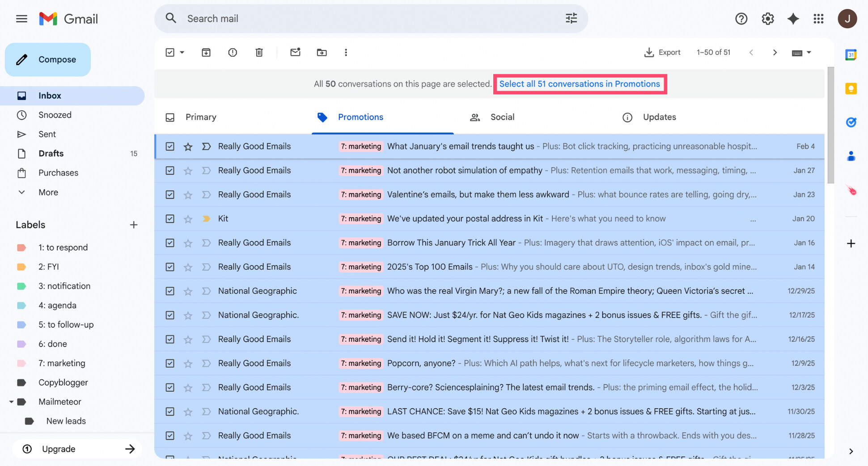Image resolution: width=868 pixels, height=466 pixels.
Task: Switch to the Primary tab
Action: (201, 117)
